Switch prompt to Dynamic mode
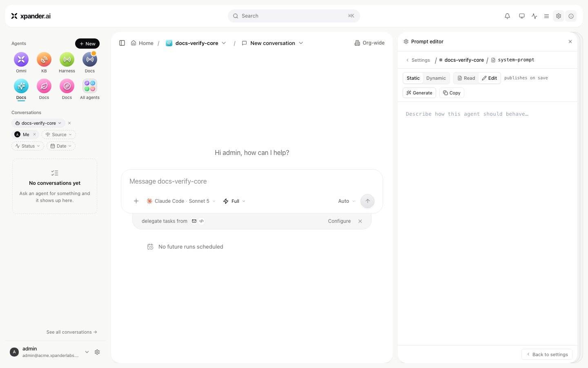Screen dimensions: 588x368 (436, 78)
